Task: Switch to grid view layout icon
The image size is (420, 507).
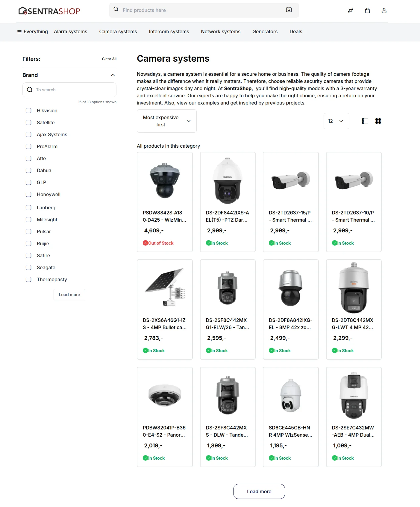Action: tap(378, 121)
